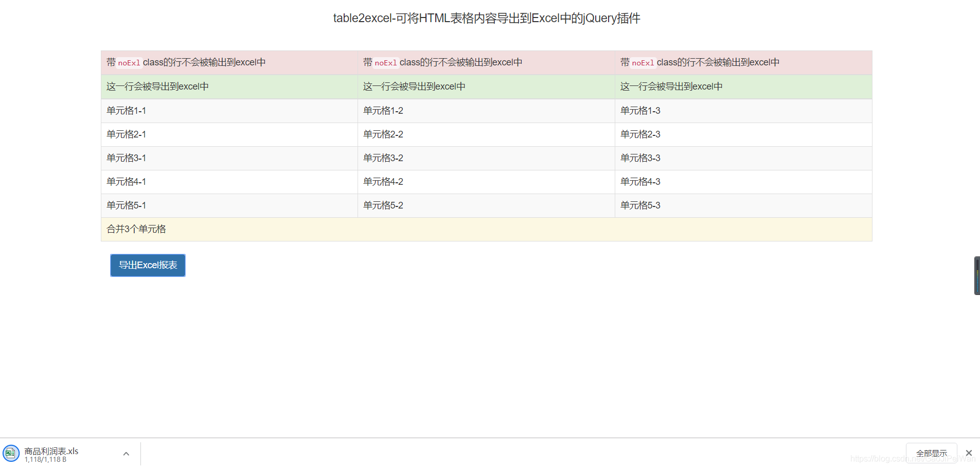Click the green row 这一行会被导出到excel中

click(157, 86)
